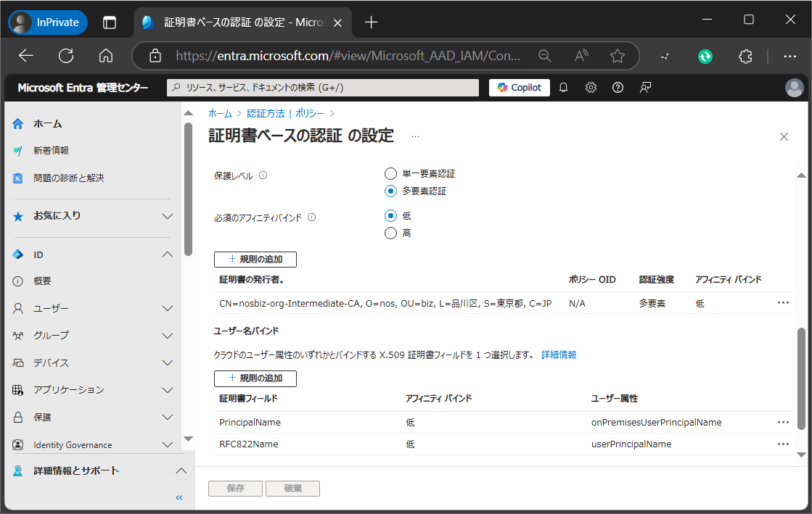Open the settings gear in Entra header

pos(591,88)
